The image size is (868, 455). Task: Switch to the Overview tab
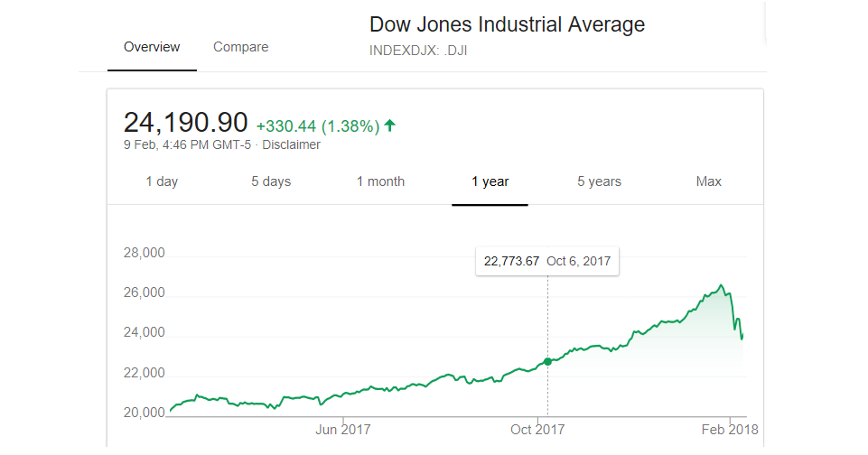pyautogui.click(x=152, y=47)
